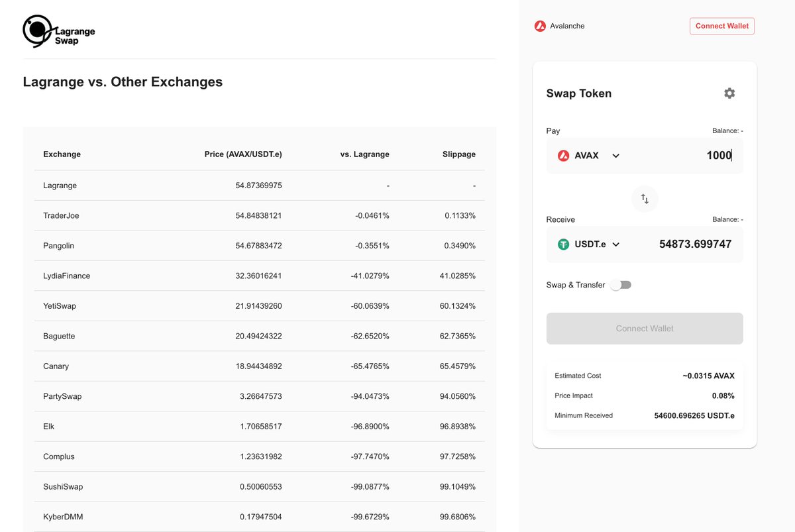Viewport: 795px width, 532px height.
Task: Select the Baguette exchange name
Action: [59, 337]
